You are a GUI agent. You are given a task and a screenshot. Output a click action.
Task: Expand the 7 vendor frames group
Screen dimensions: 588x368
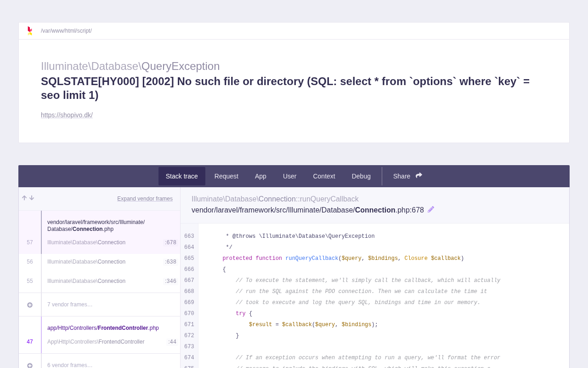[70, 305]
